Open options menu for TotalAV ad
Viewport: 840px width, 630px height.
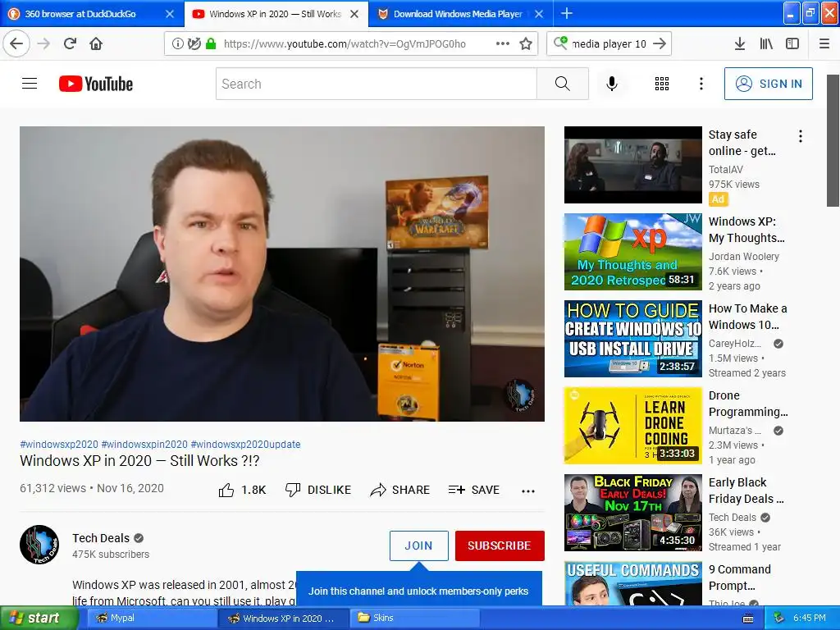(801, 136)
